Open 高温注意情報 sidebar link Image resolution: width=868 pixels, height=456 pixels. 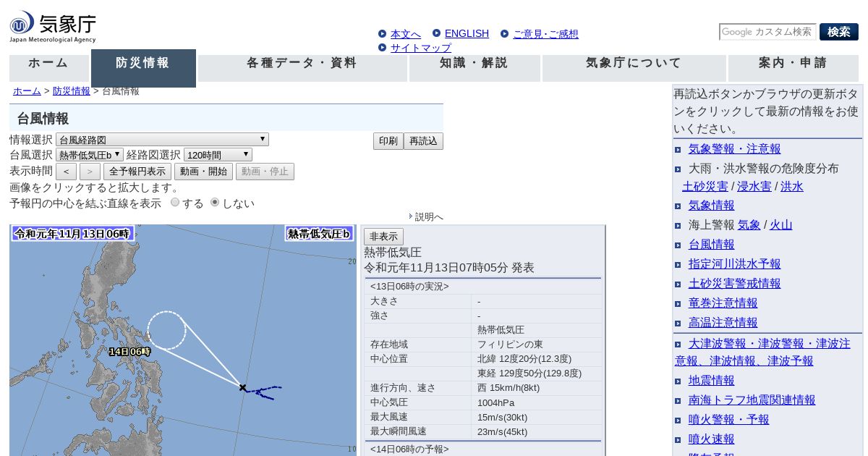[723, 323]
